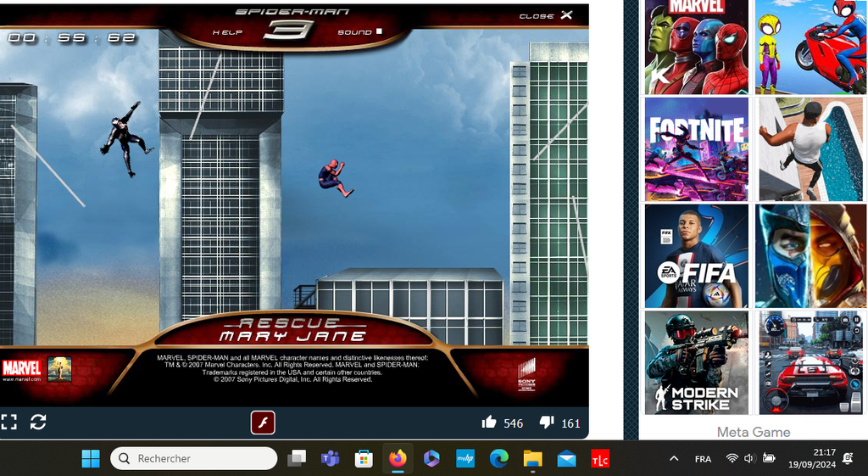This screenshot has width=868, height=476.
Task: Reload the game with the refresh icon
Action: (x=38, y=423)
